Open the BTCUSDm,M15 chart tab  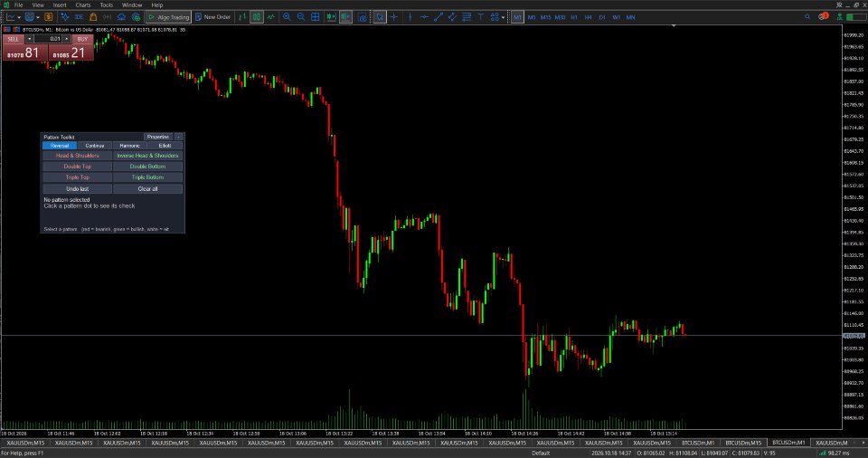(x=743, y=443)
